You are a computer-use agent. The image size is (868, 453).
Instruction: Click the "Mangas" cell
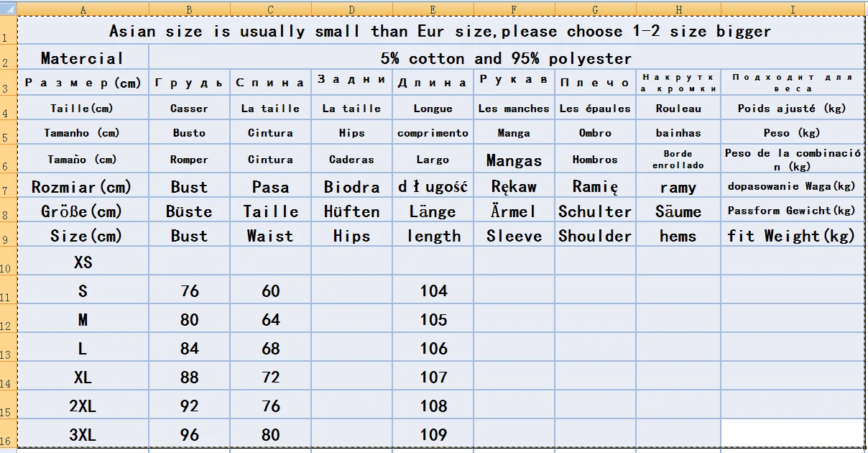pyautogui.click(x=514, y=160)
